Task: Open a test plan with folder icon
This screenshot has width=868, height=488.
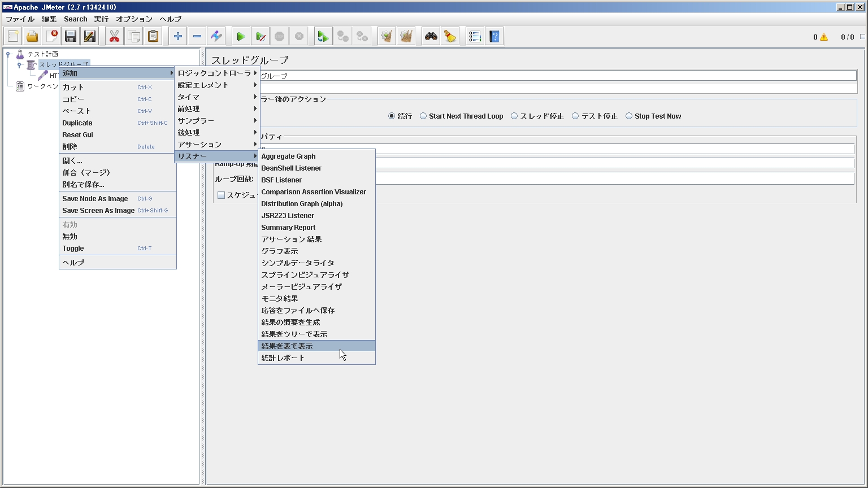Action: (32, 37)
